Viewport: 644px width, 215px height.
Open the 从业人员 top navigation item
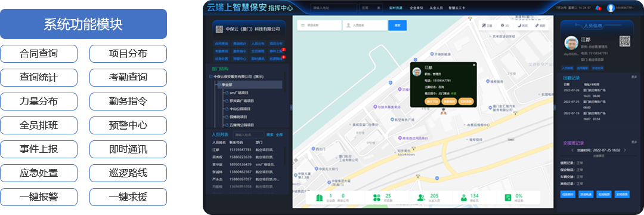coord(436,8)
